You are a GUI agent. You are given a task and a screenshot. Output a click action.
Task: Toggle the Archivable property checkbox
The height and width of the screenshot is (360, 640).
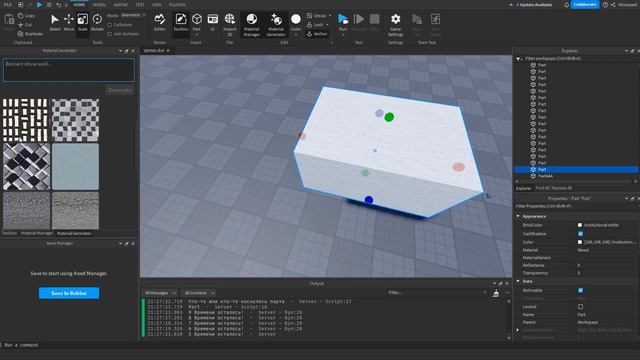click(580, 290)
